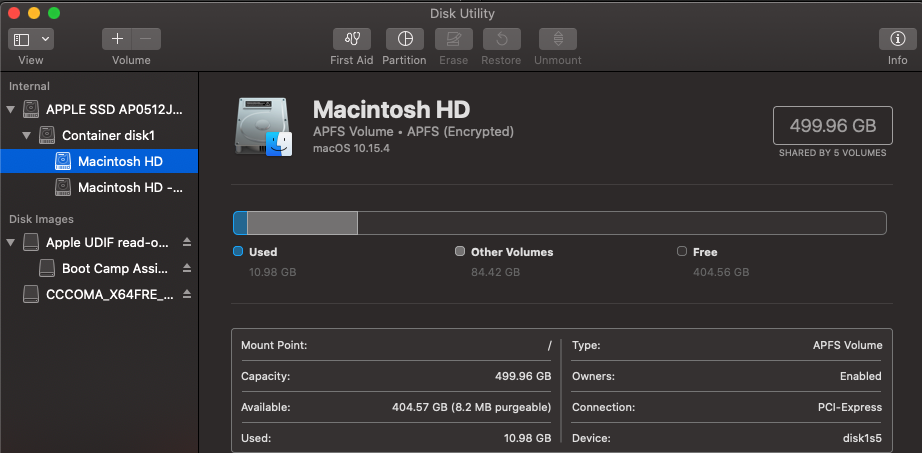Click the remove volume minus button
The width and height of the screenshot is (922, 453).
[x=146, y=39]
